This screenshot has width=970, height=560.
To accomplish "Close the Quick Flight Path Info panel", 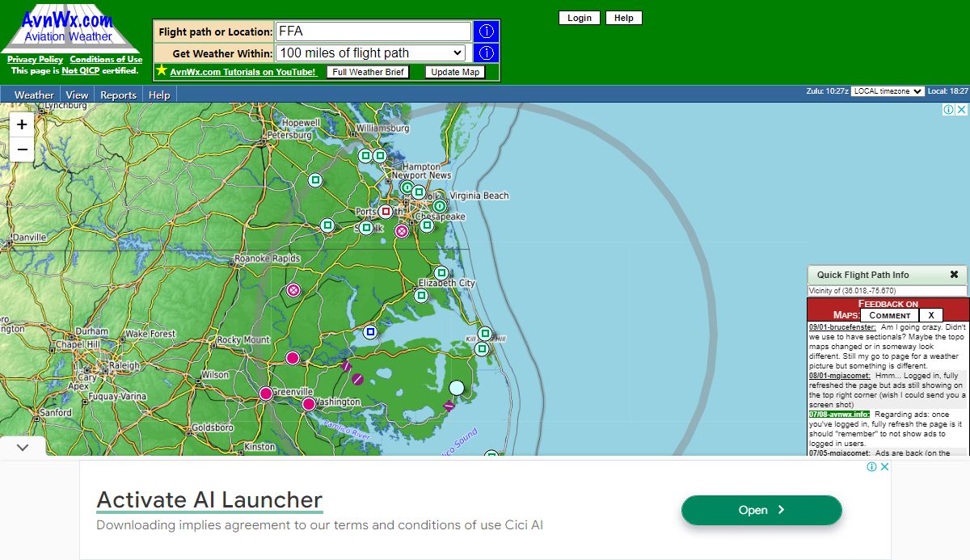I will pos(954,275).
